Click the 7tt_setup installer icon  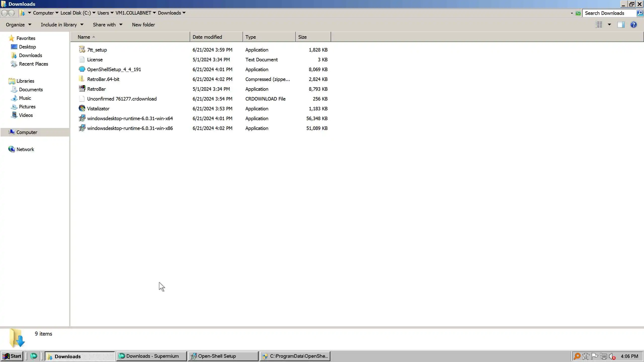coord(82,50)
